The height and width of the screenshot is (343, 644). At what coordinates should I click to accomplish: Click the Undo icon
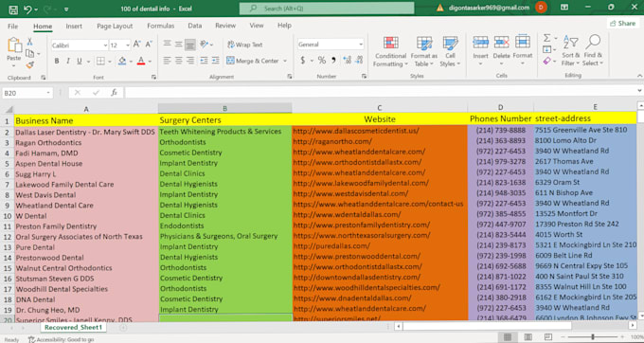click(27, 9)
